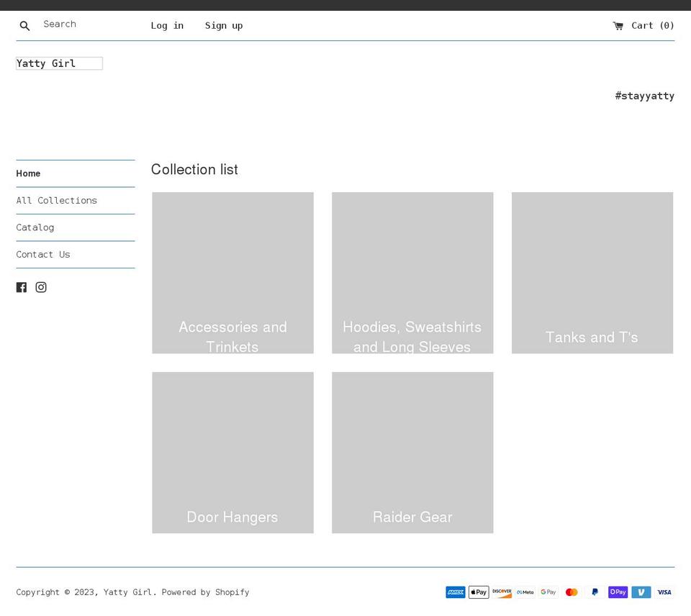Select Home in the sidebar menu

click(28, 173)
